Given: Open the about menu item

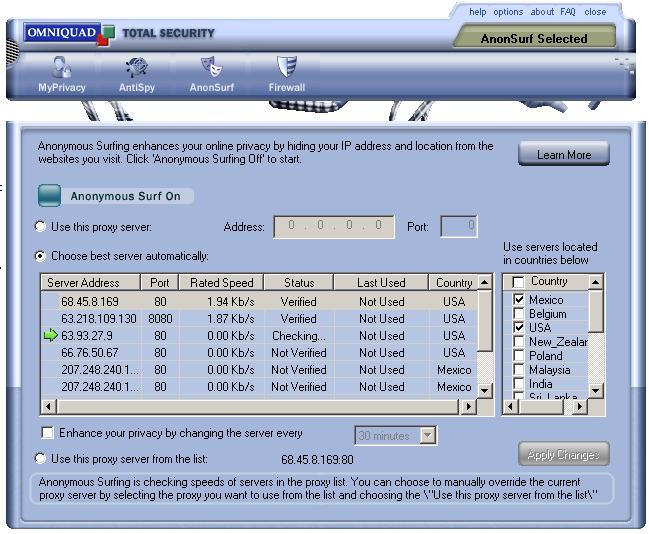Looking at the screenshot, I should [542, 12].
